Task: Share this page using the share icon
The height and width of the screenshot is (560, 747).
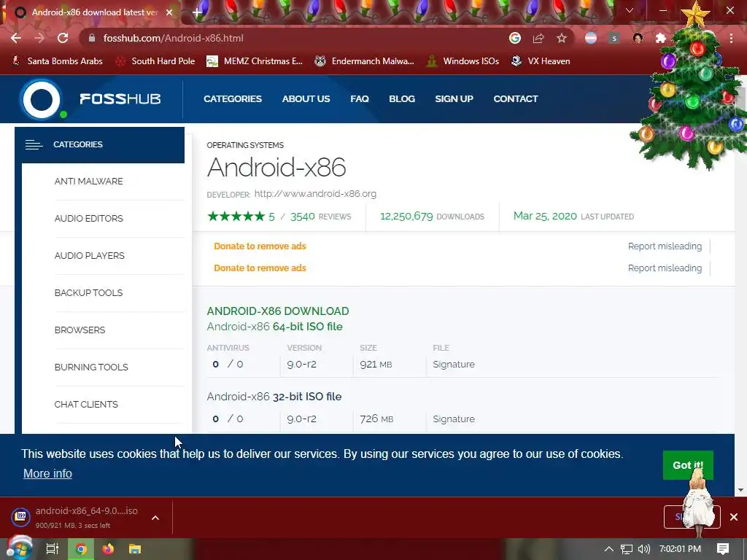Action: (538, 38)
